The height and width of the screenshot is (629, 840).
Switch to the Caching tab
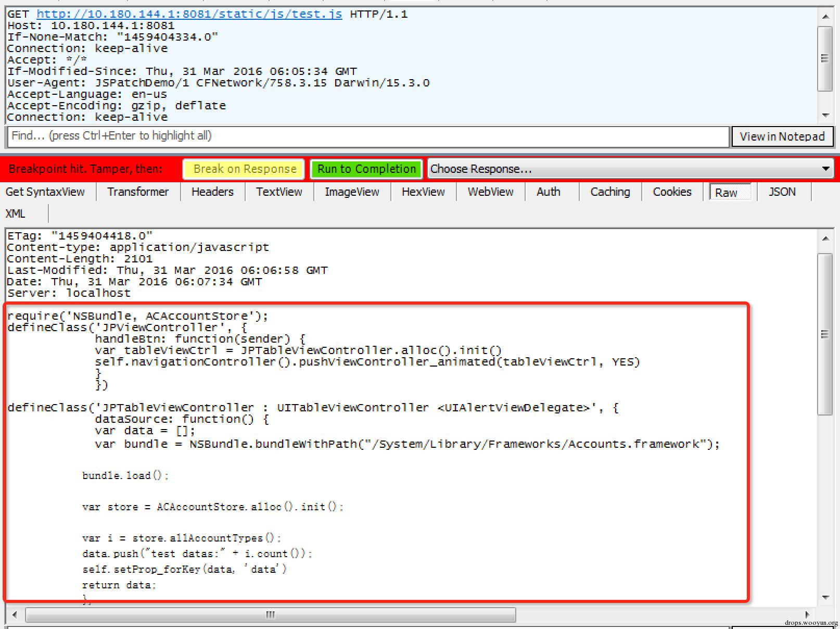(610, 192)
